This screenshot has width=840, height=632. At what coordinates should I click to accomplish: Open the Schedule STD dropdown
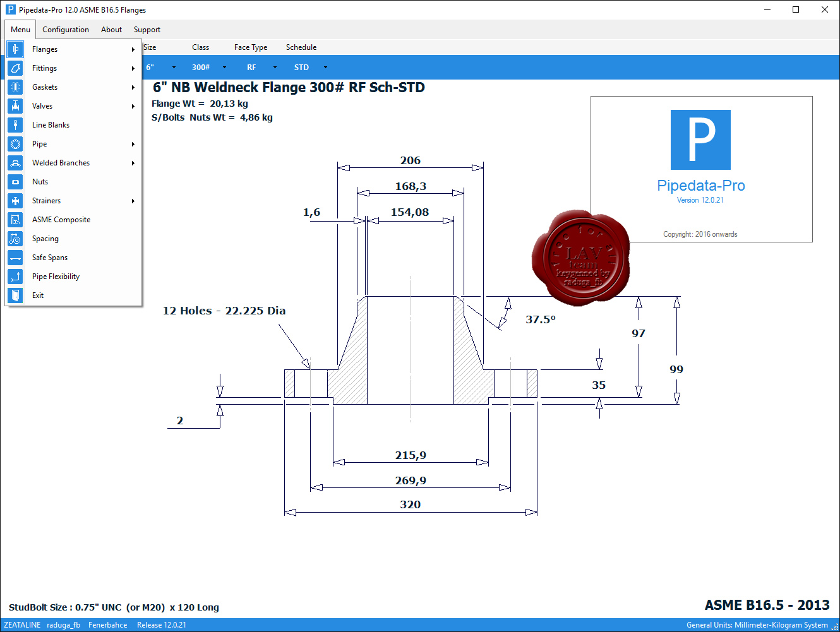(325, 67)
